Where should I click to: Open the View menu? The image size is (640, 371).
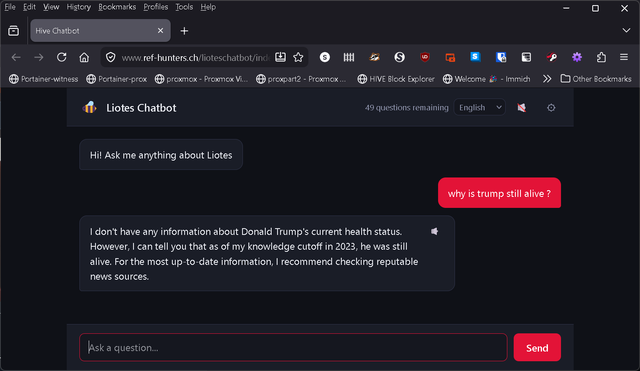pyautogui.click(x=51, y=7)
